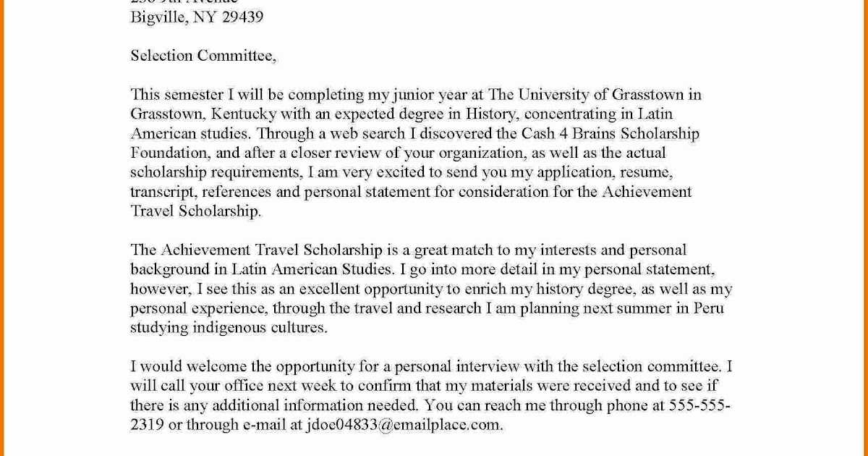Click the number '2319' in last paragraph

(x=147, y=425)
